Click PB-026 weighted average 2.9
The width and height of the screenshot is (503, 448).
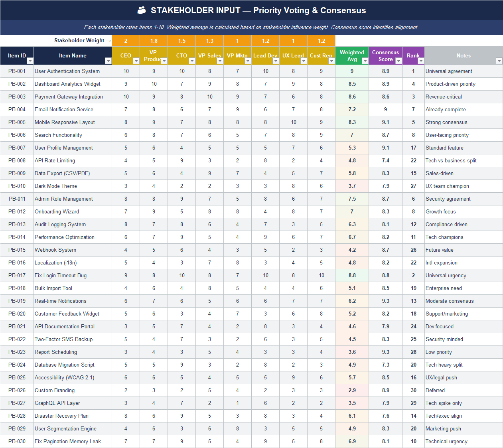click(x=352, y=390)
